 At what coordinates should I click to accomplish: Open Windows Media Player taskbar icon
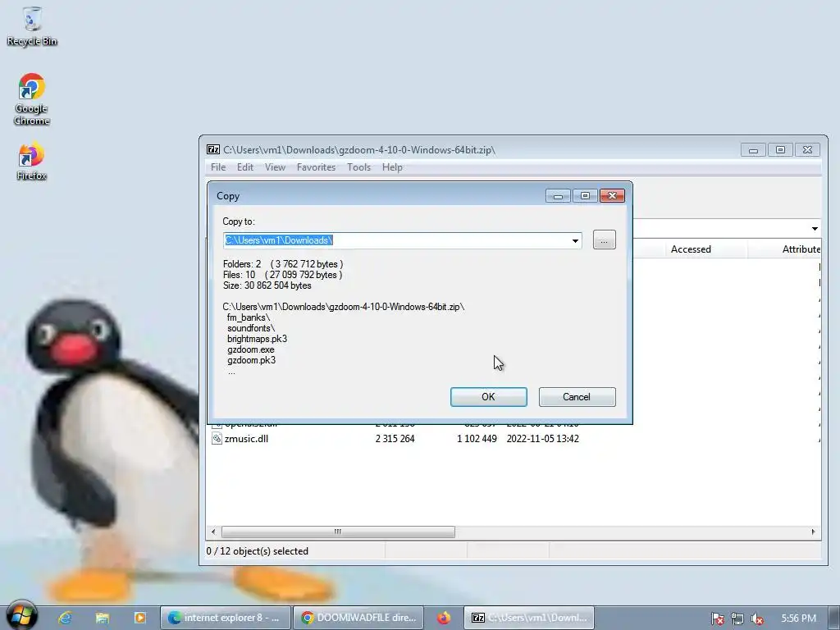(139, 618)
